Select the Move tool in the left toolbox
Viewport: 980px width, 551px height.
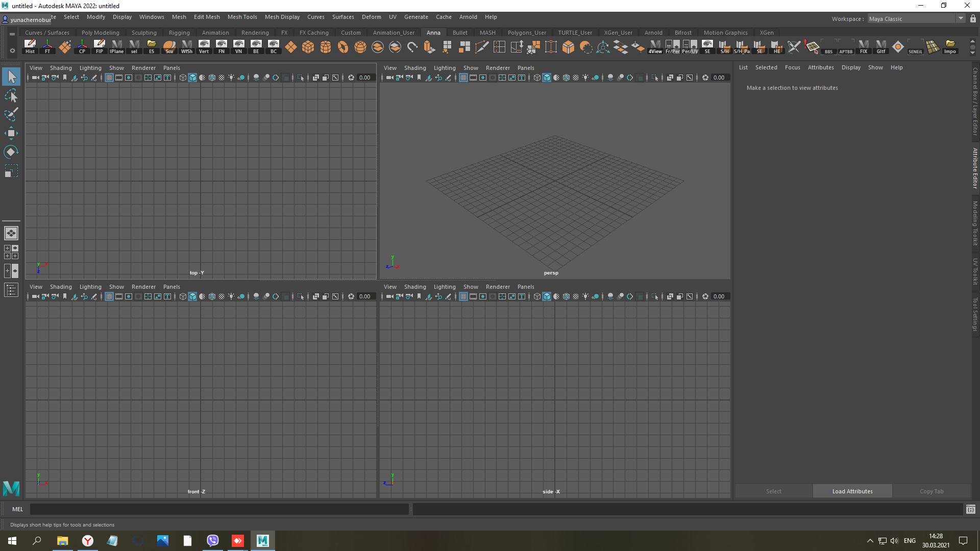pyautogui.click(x=11, y=133)
